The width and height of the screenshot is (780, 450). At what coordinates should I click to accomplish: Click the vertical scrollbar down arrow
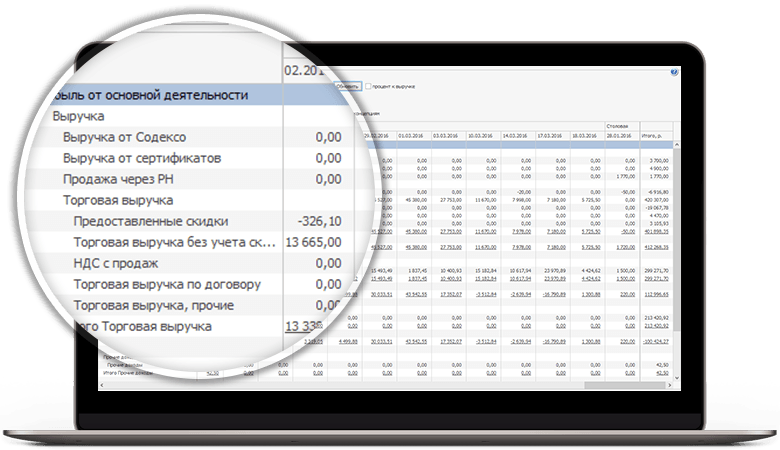pos(677,378)
